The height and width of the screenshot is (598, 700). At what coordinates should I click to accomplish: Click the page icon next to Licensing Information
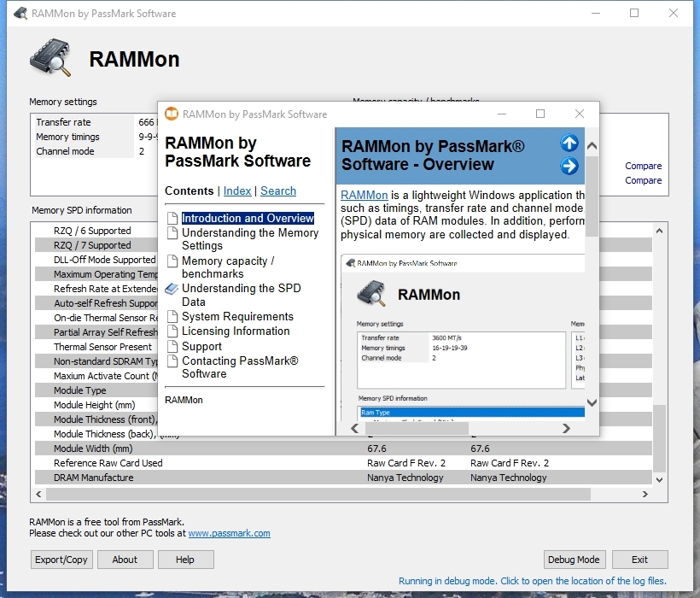coord(172,331)
